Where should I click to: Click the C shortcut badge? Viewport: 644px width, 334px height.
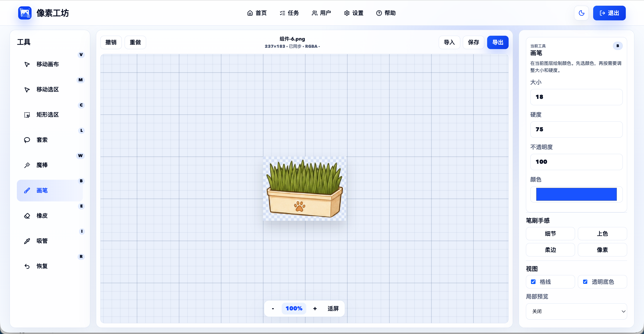tap(81, 105)
